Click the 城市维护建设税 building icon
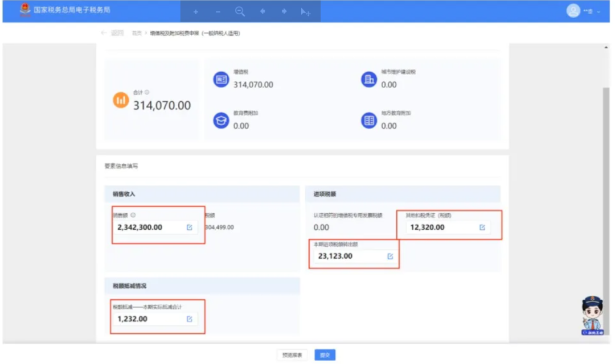Viewport: 615px width, 364px height. coord(368,80)
